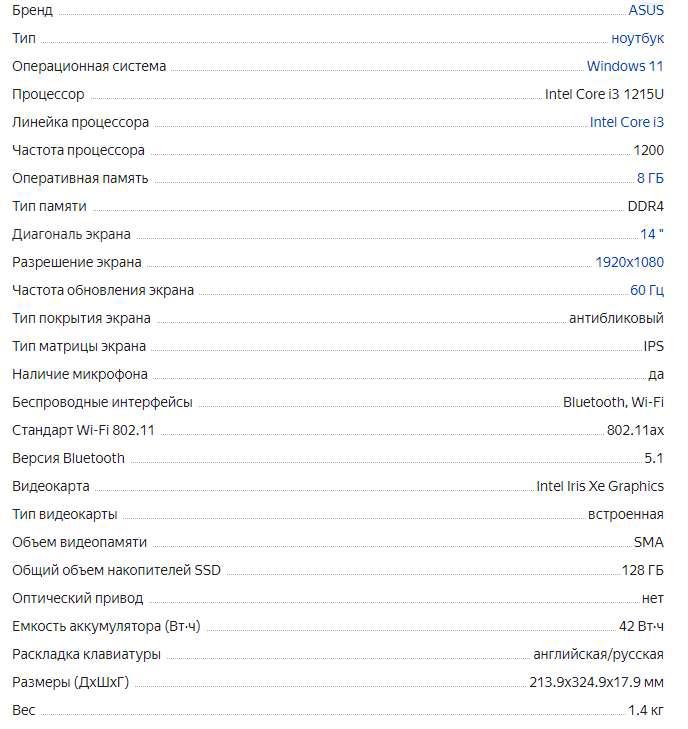Open the Windows 11 operating system link
Screen dimensions: 688x729
pos(625,66)
